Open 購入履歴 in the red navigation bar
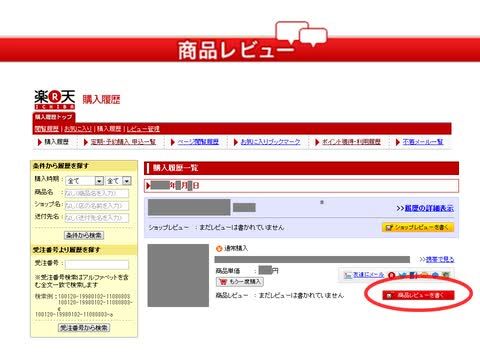This screenshot has height=360, width=480. point(109,129)
